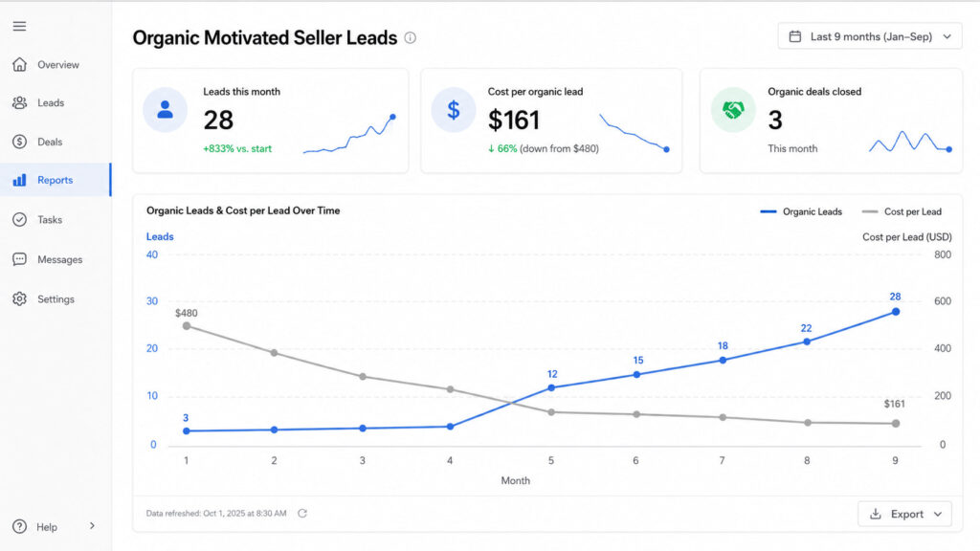
Task: Click the "Cost per Lead (USD)" axis label
Action: pyautogui.click(x=907, y=237)
